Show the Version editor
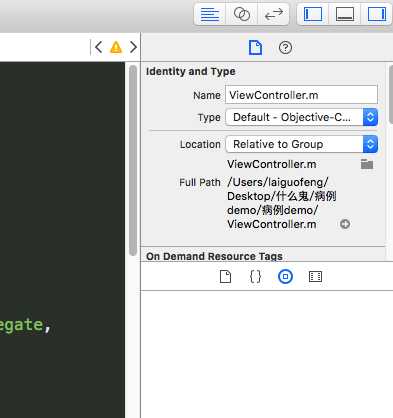393x418 pixels. (x=274, y=14)
